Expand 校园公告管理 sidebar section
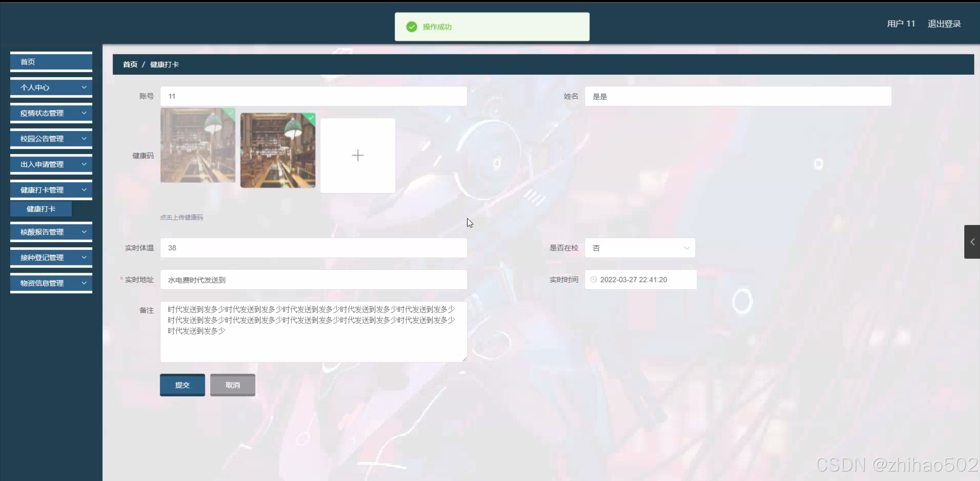The image size is (980, 481). pyautogui.click(x=51, y=139)
